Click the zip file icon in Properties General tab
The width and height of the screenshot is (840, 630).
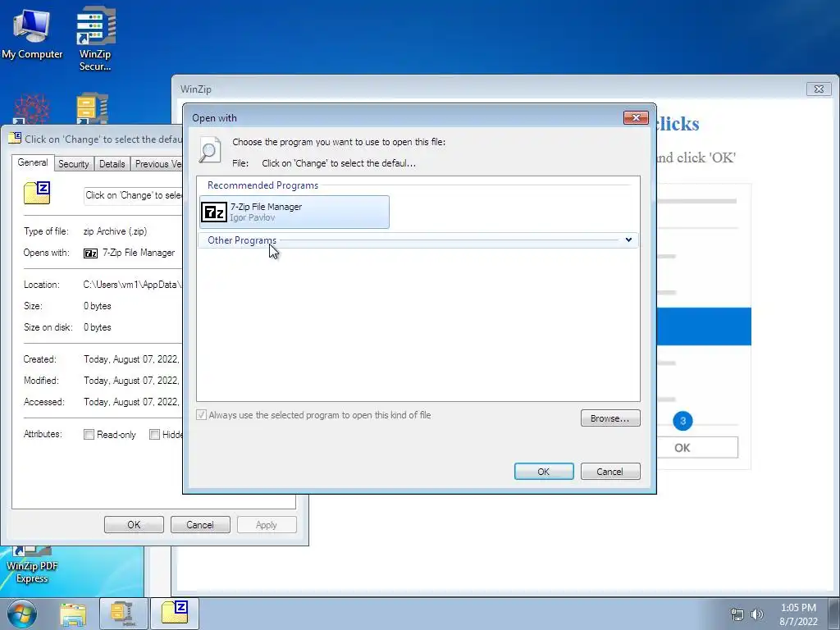coord(37,194)
